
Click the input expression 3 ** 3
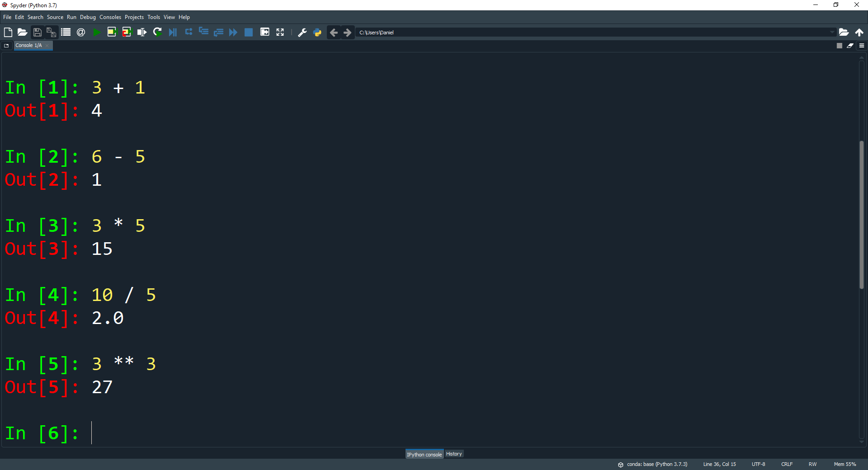click(124, 364)
